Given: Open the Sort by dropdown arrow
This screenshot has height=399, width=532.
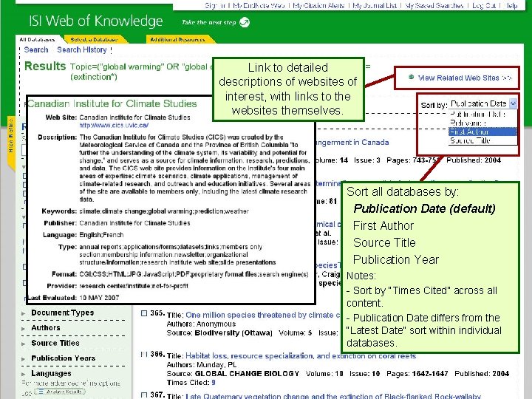Looking at the screenshot, I should (x=513, y=103).
